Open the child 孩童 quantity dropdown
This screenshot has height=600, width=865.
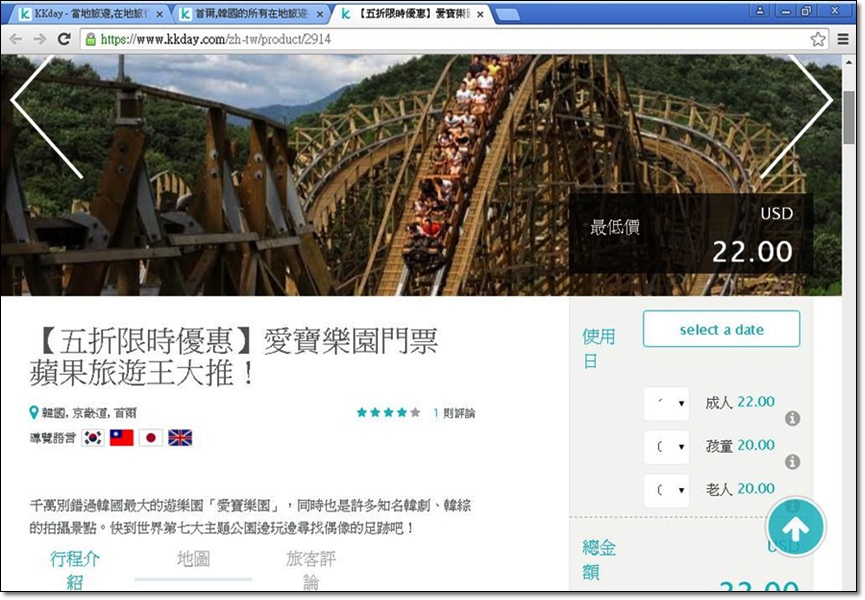(x=666, y=447)
